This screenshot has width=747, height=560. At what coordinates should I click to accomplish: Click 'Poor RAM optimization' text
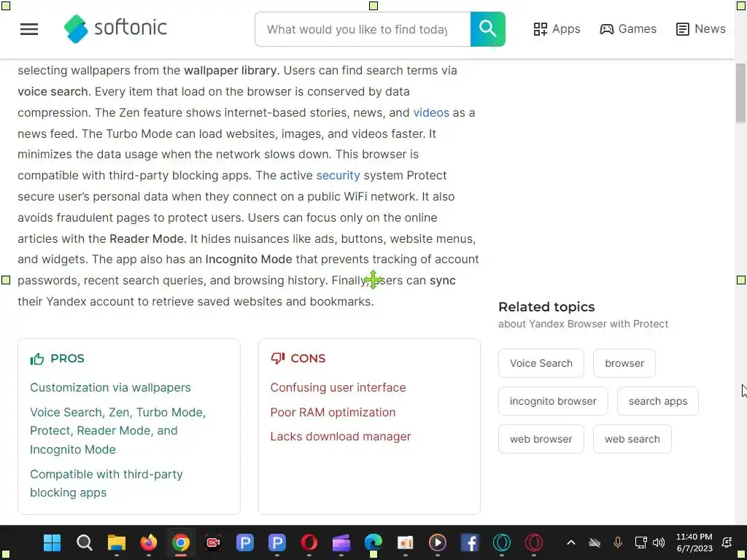(333, 412)
